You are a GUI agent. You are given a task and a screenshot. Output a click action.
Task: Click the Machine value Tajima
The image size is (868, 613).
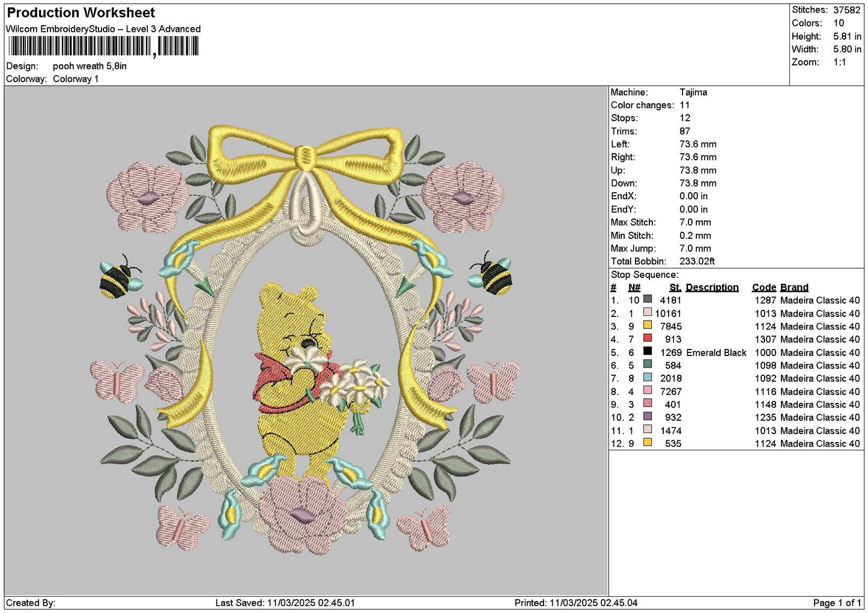[x=693, y=92]
